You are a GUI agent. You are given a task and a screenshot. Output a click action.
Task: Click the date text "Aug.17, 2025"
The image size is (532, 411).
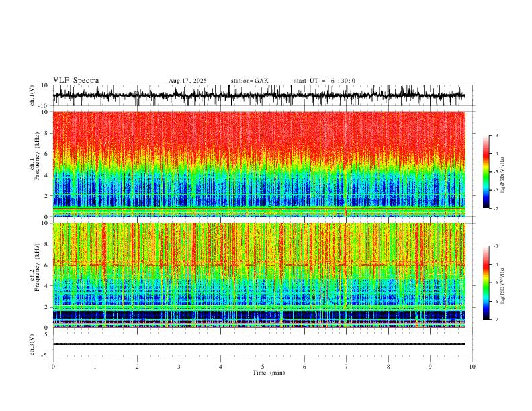(187, 81)
